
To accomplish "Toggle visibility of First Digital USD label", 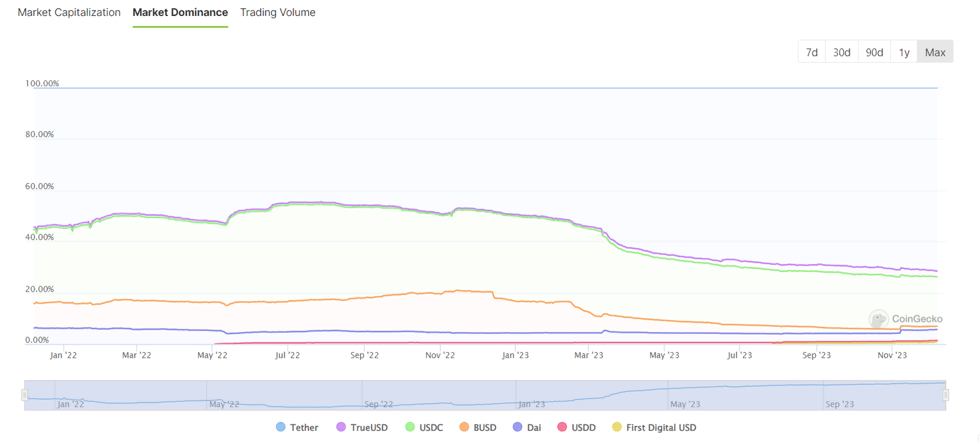I will (661, 427).
